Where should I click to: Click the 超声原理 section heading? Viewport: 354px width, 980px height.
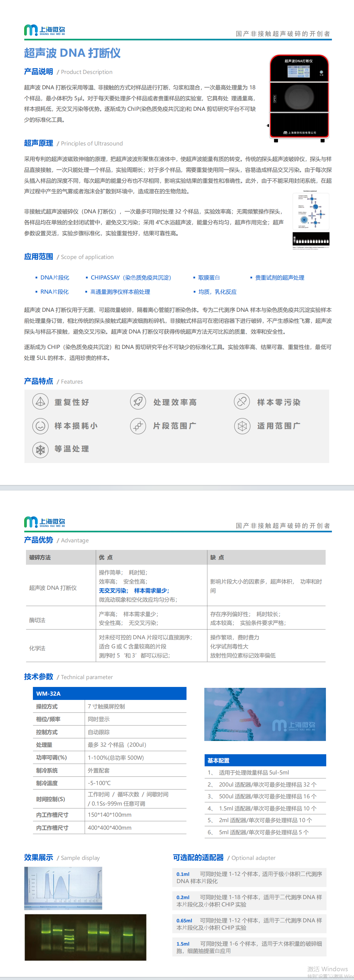[38, 143]
